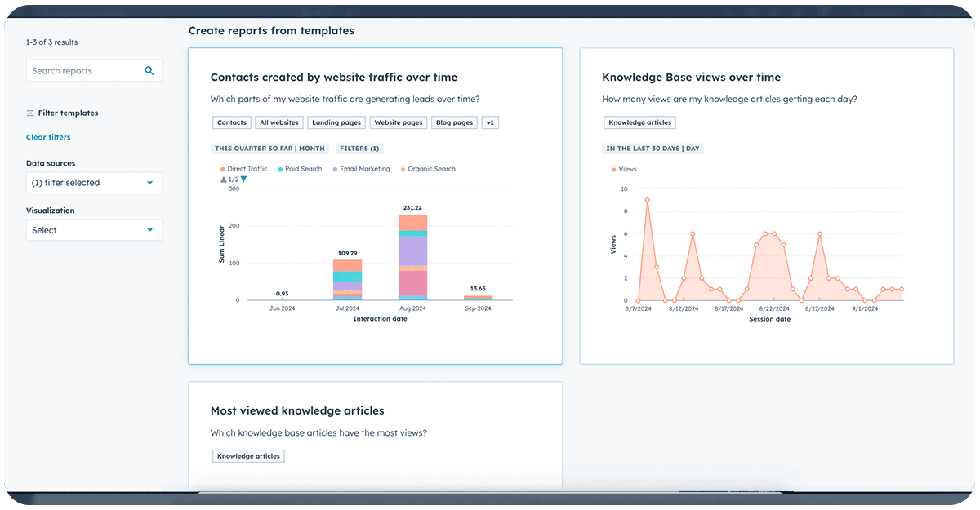Click the legend previous page up arrow
980x510 pixels.
[223, 179]
